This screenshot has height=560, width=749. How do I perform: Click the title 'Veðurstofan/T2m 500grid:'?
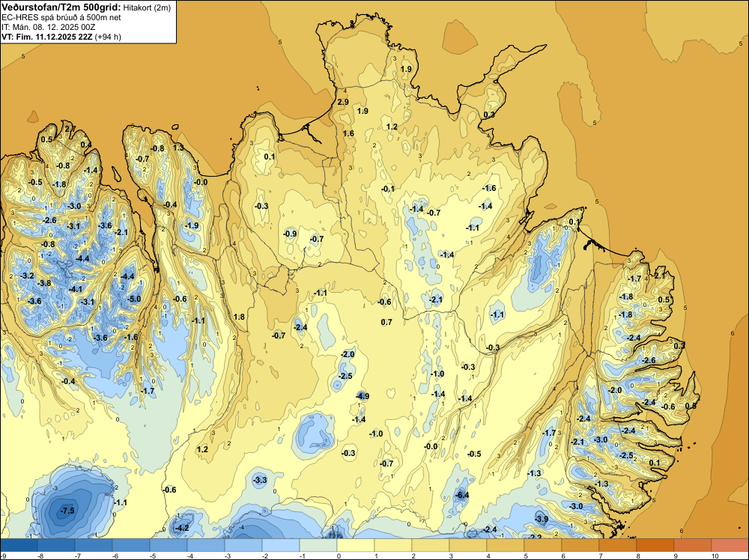[61, 7]
